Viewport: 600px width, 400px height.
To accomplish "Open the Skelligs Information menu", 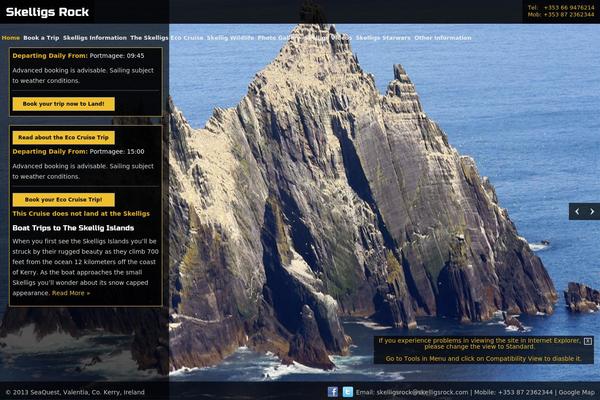I will coord(95,38).
